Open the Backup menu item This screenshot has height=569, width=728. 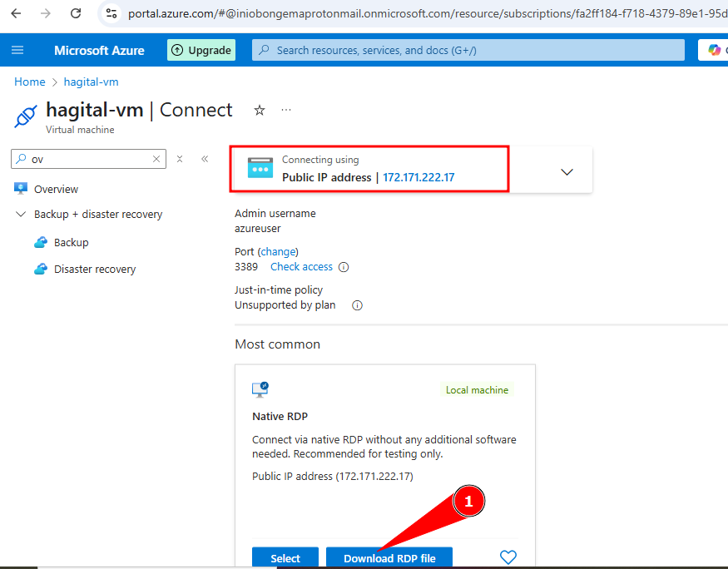click(x=71, y=242)
